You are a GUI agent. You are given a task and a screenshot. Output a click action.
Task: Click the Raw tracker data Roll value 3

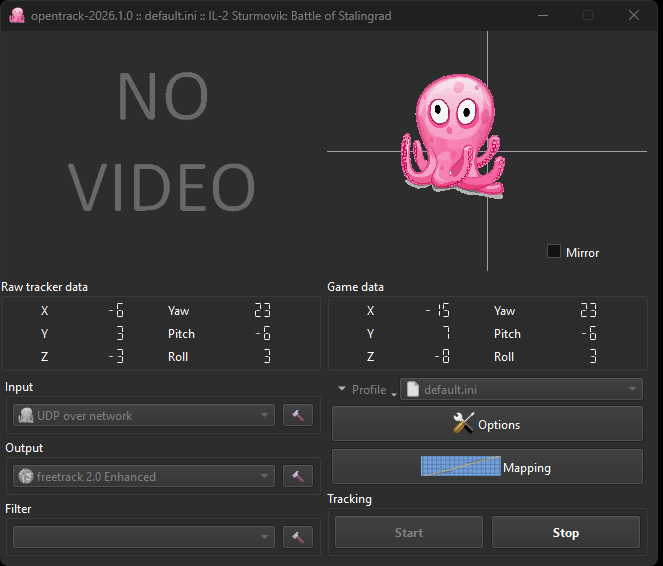[267, 356]
